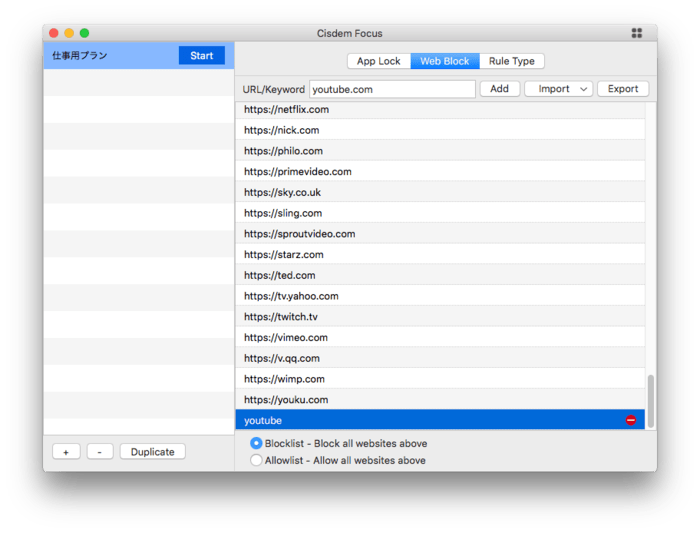Viewport: 700px width, 533px height.
Task: Select https://twitch.tv row
Action: pyautogui.click(x=440, y=317)
